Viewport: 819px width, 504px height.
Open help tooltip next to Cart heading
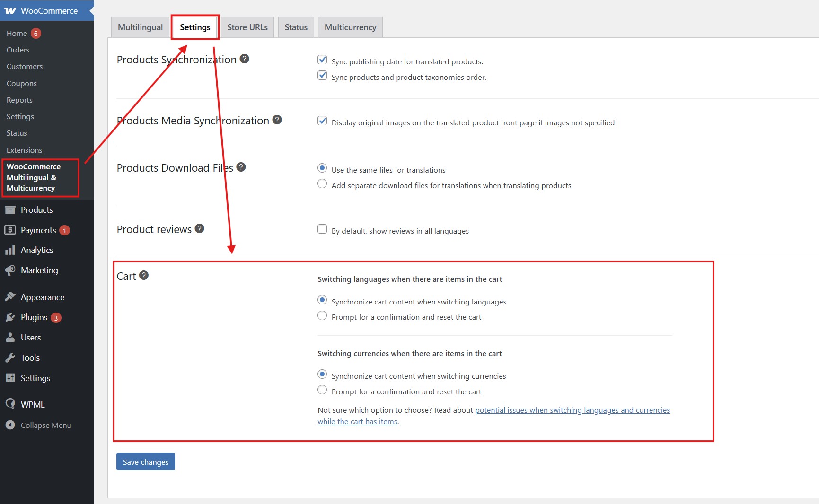pyautogui.click(x=144, y=275)
